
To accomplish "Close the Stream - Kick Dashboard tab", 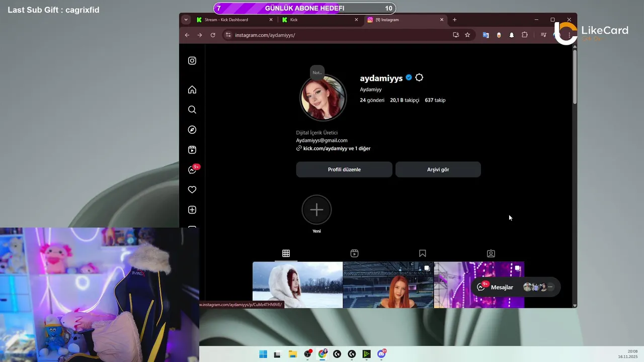I will (x=271, y=20).
